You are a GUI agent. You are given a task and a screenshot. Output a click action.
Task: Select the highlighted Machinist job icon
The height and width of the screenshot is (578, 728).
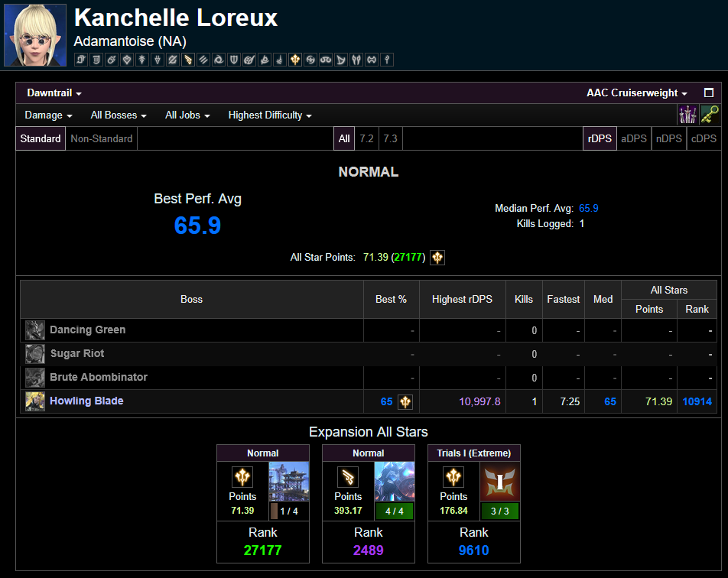(x=188, y=60)
